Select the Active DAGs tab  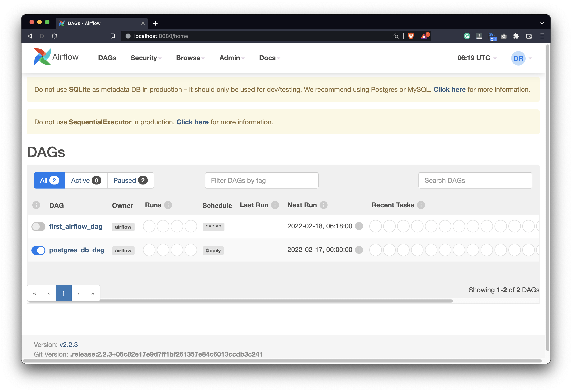pyautogui.click(x=86, y=180)
